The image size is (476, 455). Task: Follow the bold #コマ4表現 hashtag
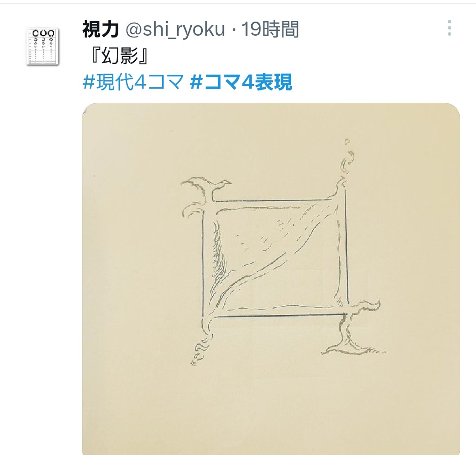tap(241, 82)
